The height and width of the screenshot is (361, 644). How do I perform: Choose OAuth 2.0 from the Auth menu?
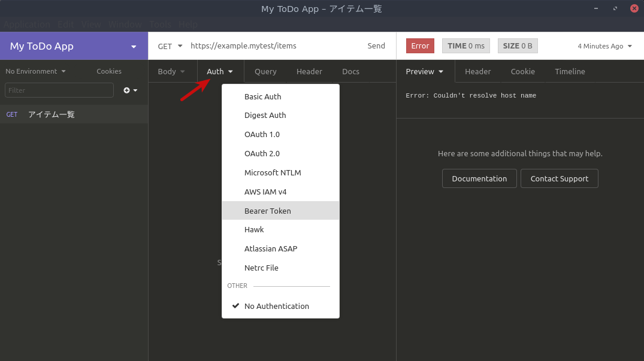click(262, 153)
